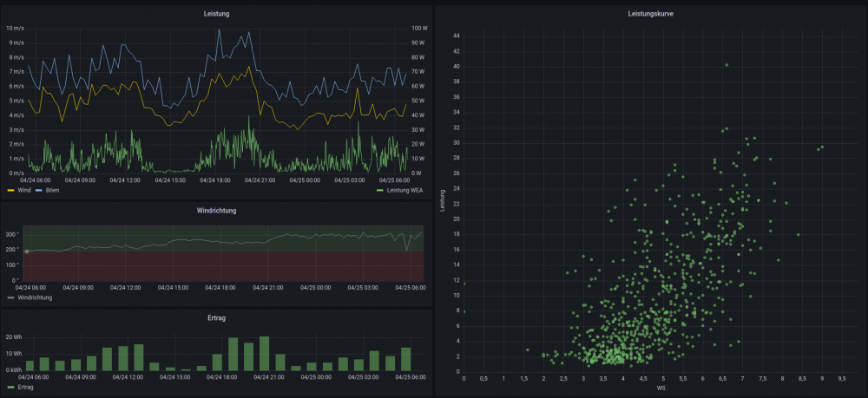868x398 pixels.
Task: Click the Ertrag legend label
Action: coord(28,388)
